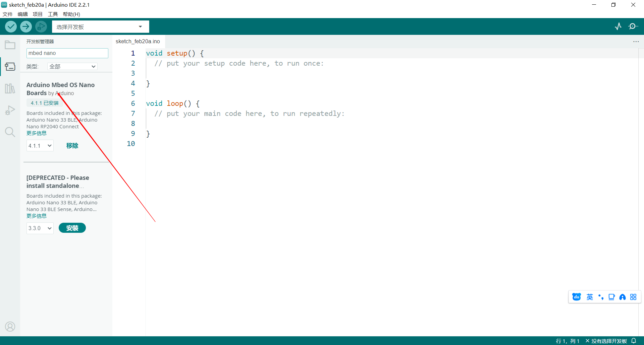Click 更多信息 link under deprecated package
Image resolution: width=644 pixels, height=345 pixels.
37,216
